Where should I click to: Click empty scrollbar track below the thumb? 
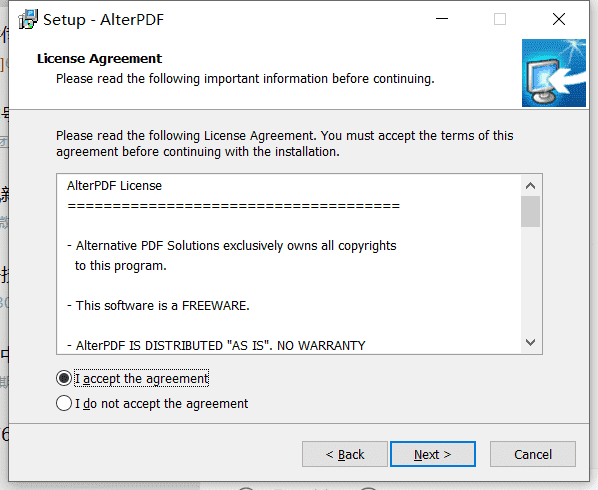pos(530,280)
